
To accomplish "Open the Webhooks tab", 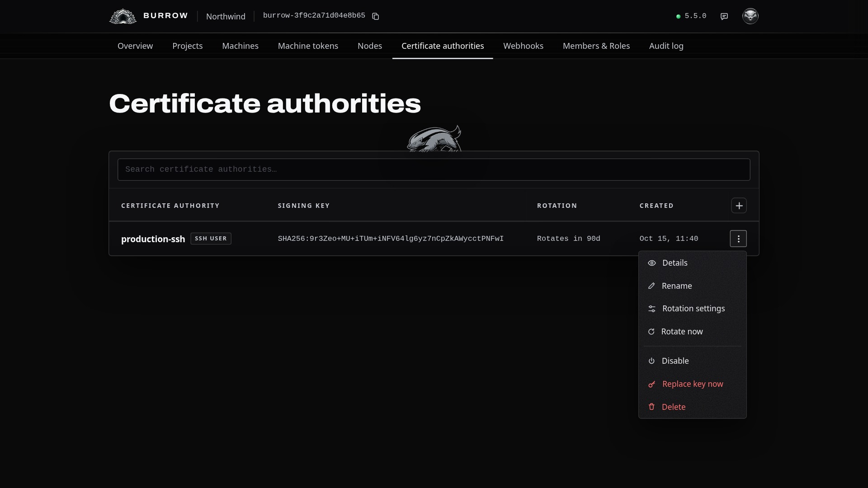I will pos(523,46).
